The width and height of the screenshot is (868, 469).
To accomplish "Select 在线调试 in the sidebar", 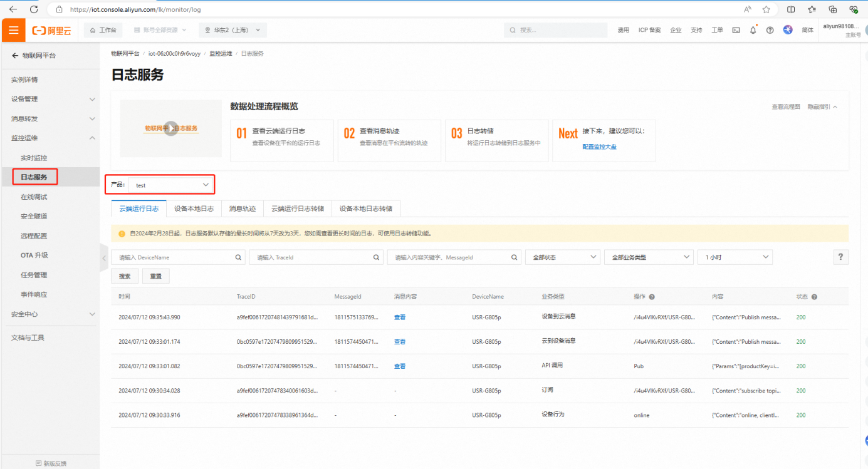I will (34, 197).
